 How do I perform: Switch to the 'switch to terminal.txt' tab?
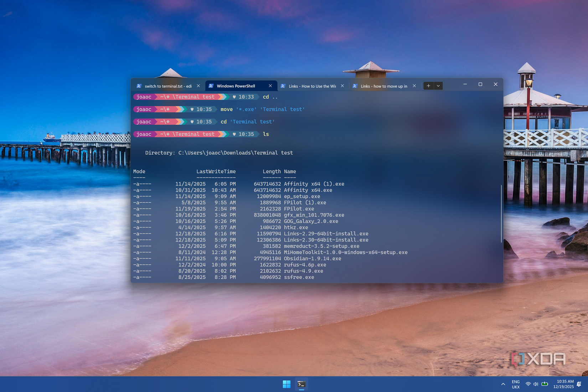pos(168,86)
